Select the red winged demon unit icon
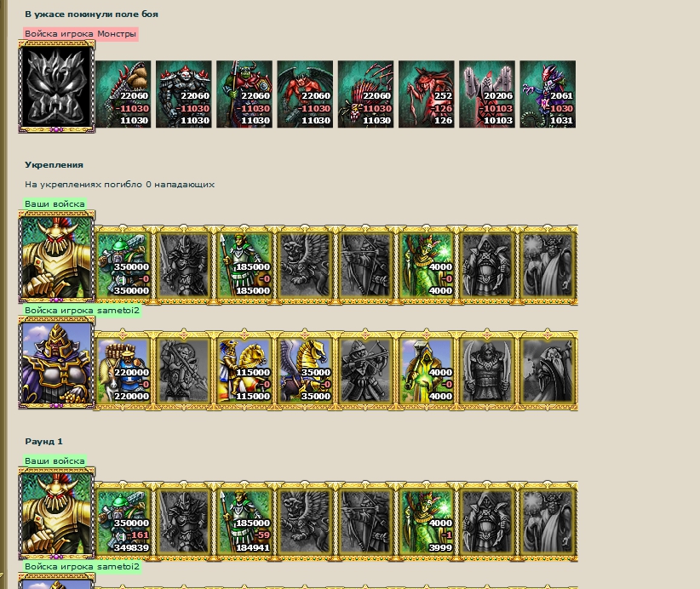 tap(305, 94)
